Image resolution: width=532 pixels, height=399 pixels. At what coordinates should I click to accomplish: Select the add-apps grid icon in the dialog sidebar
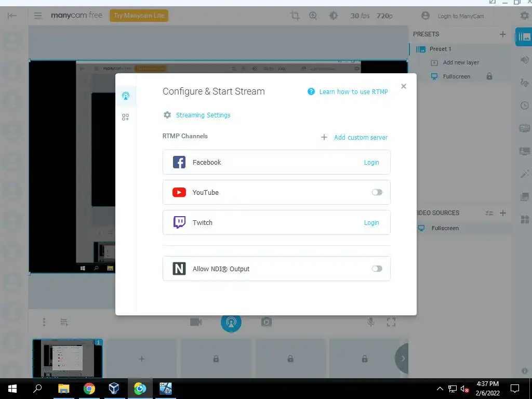(x=125, y=117)
